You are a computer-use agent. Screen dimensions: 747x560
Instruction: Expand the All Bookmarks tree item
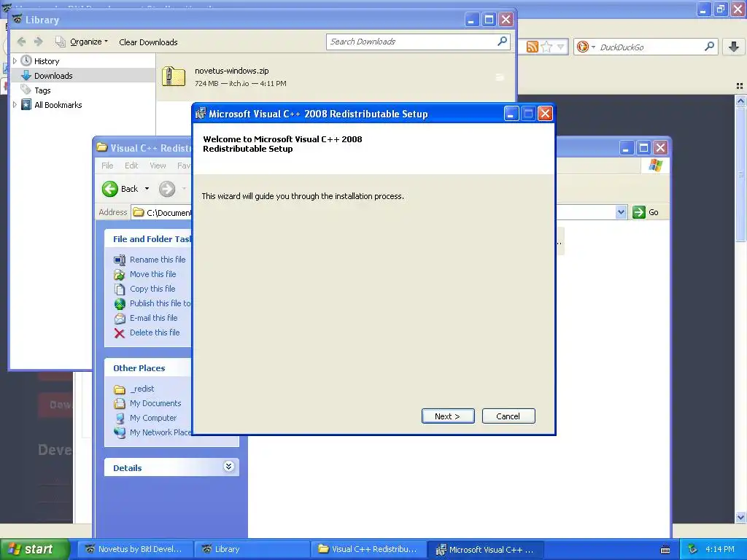tap(15, 105)
